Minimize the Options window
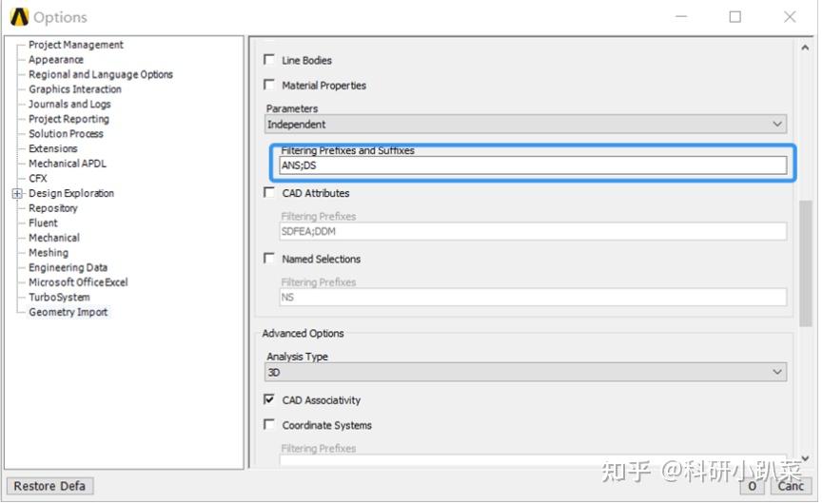The image size is (823, 504). click(681, 17)
